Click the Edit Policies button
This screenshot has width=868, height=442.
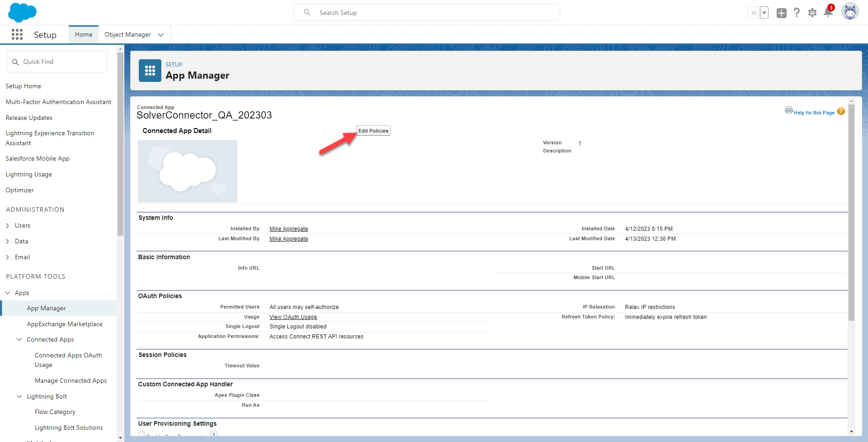coord(373,131)
